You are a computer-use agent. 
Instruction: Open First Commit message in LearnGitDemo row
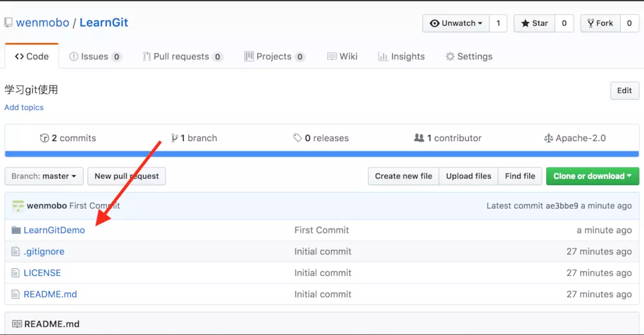pos(321,230)
